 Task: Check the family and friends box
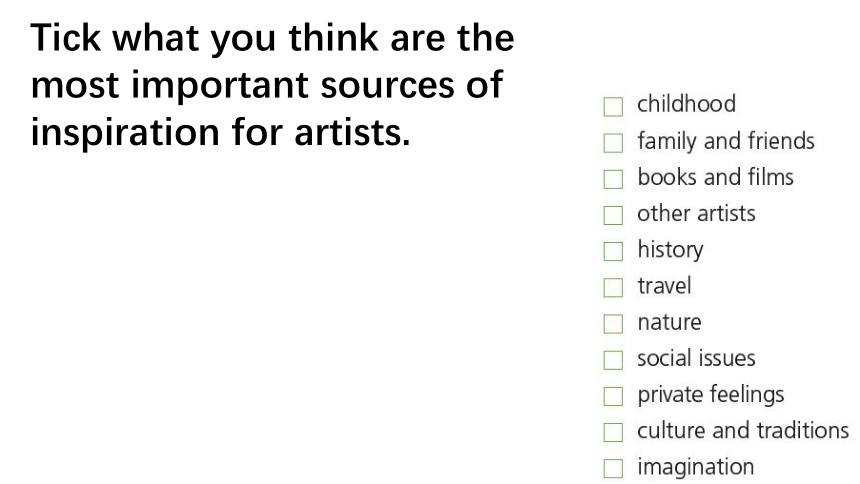pyautogui.click(x=613, y=143)
